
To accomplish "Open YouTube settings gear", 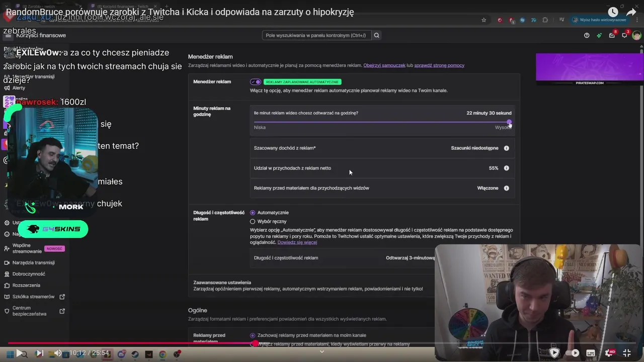I will coord(609,353).
